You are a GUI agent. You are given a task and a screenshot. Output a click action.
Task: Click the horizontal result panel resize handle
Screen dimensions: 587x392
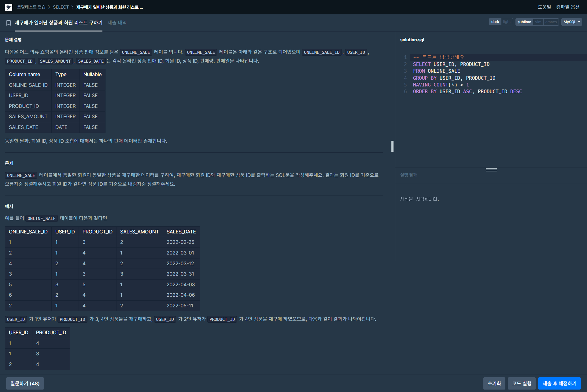pyautogui.click(x=491, y=170)
